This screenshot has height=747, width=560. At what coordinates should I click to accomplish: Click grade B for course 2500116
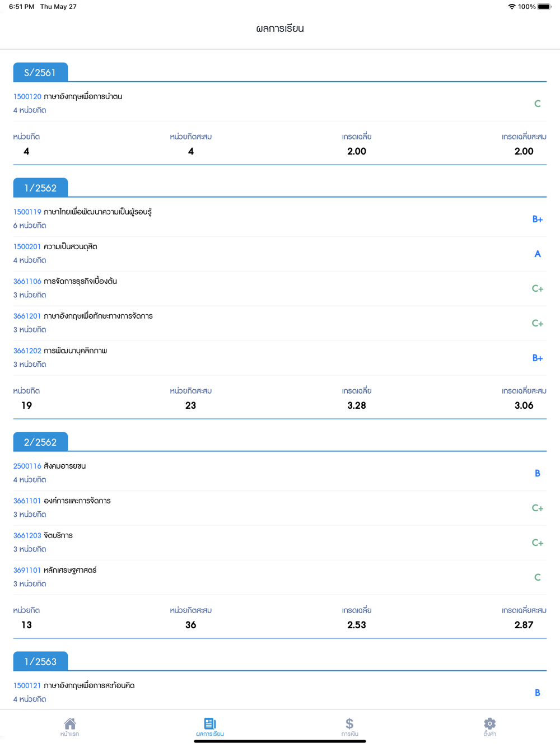tap(538, 473)
